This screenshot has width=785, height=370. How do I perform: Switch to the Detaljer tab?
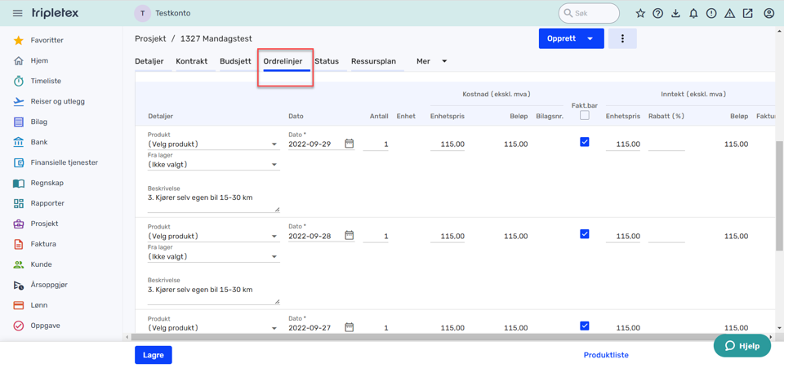pos(149,62)
